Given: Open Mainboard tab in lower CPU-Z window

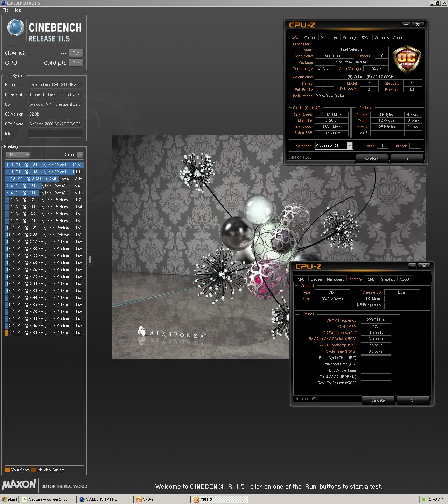Looking at the screenshot, I should coord(336,279).
